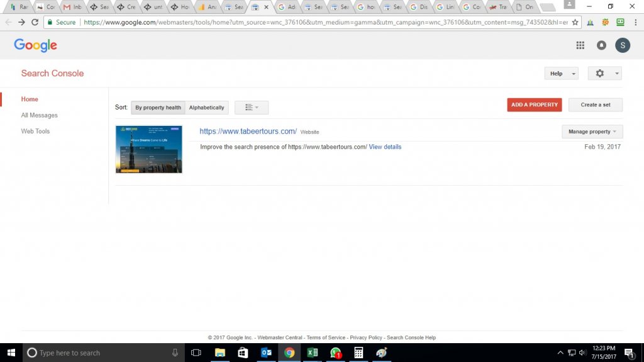Open Web Tools in sidebar
The image size is (644, 362).
(x=35, y=131)
